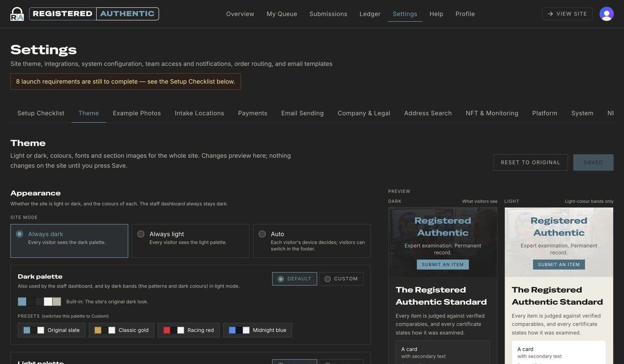The height and width of the screenshot is (364, 624).
Task: Open the Example Photos tab
Action: [137, 113]
